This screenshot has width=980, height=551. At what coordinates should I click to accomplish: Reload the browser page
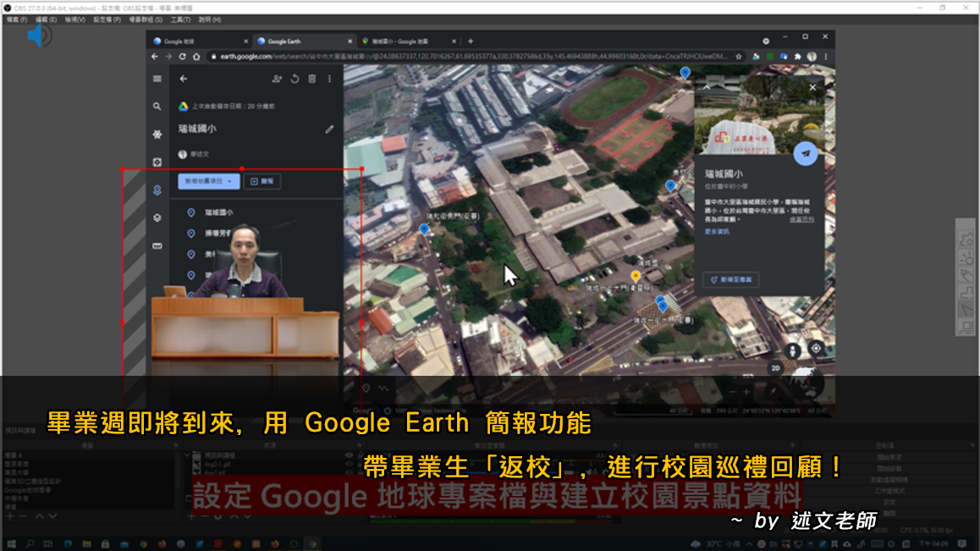click(183, 57)
